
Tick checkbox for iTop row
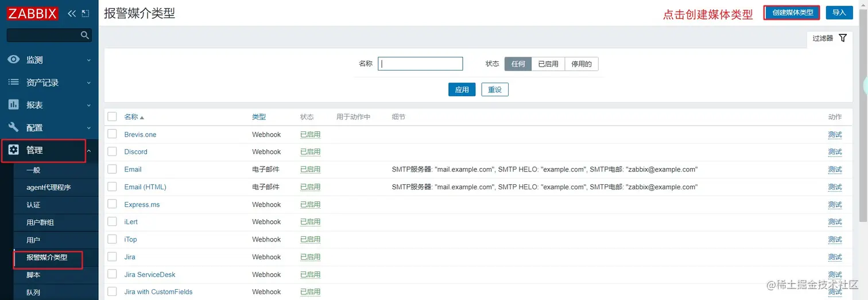click(x=112, y=239)
